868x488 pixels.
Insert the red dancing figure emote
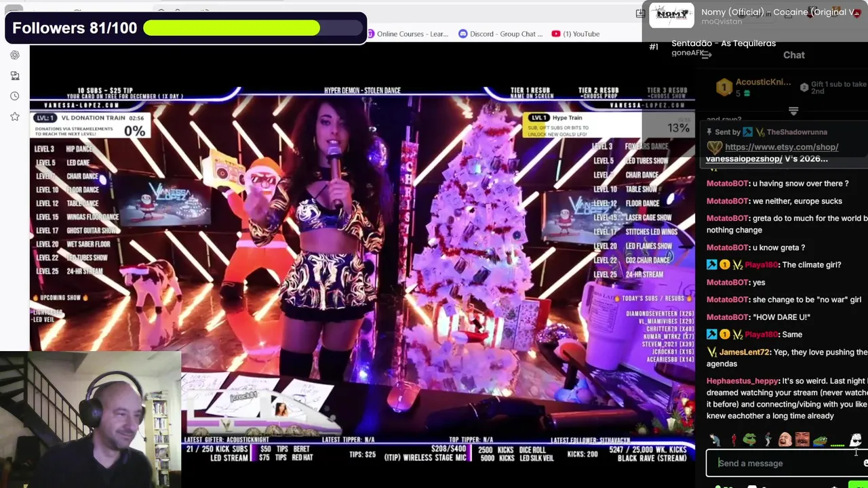point(732,441)
